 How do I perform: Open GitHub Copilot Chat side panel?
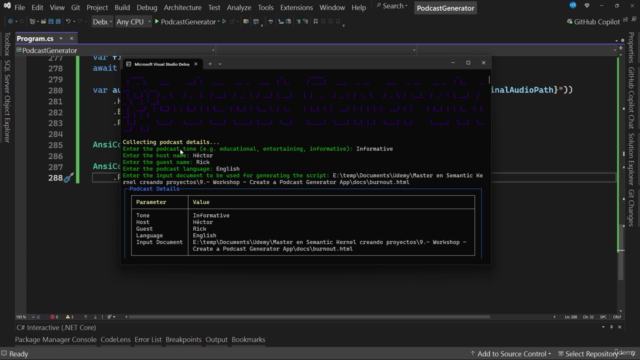(x=631, y=98)
